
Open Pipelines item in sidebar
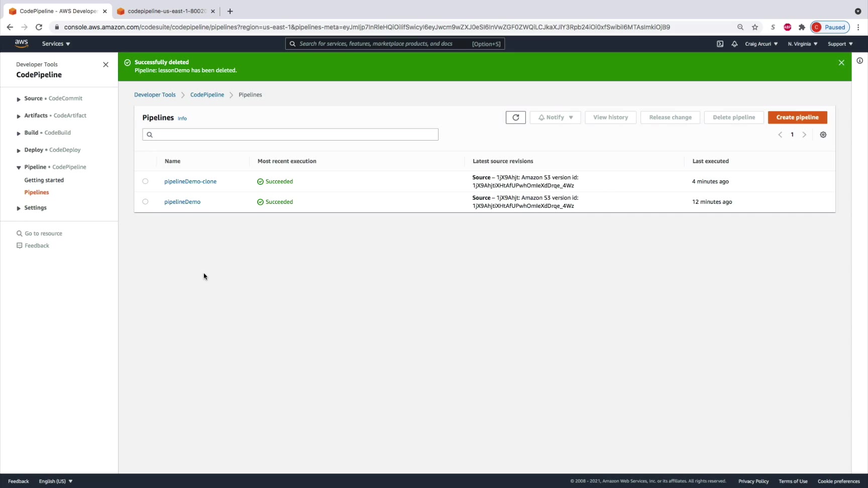(x=37, y=192)
